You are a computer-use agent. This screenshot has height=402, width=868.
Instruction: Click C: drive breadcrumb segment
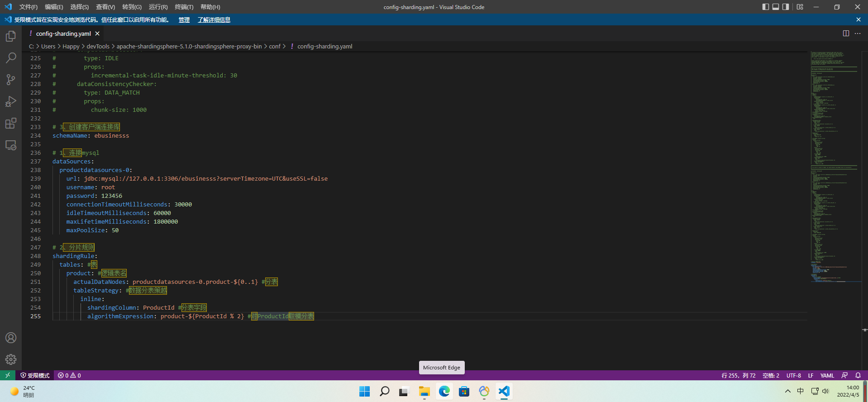(31, 46)
